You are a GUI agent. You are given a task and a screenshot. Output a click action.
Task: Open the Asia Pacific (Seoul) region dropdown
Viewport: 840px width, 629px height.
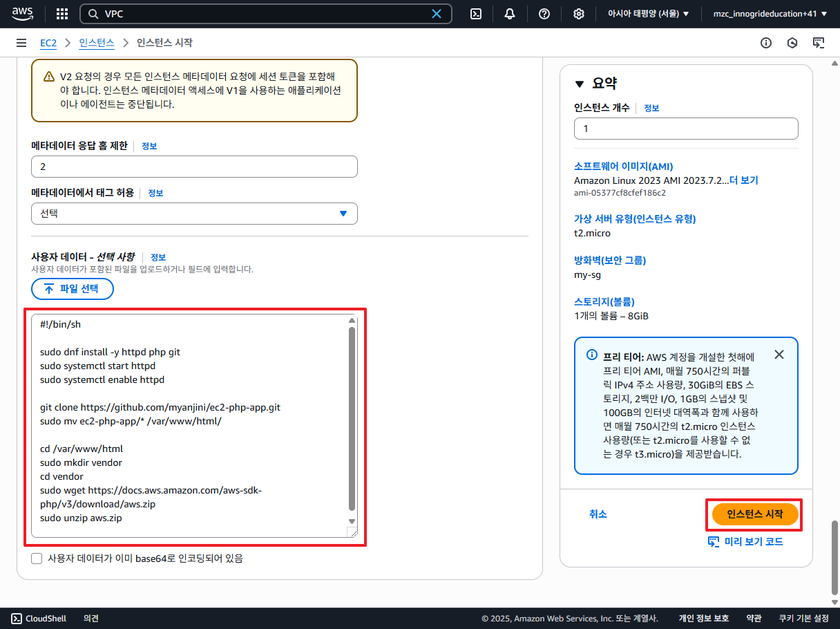[649, 14]
